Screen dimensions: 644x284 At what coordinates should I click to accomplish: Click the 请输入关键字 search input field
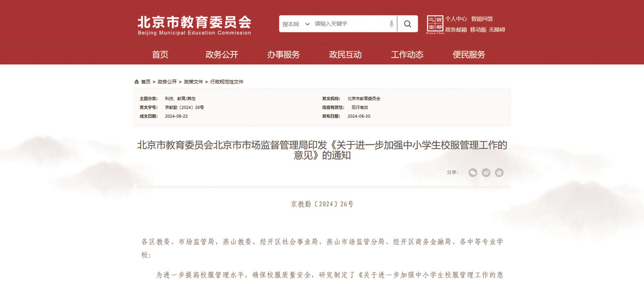(350, 24)
